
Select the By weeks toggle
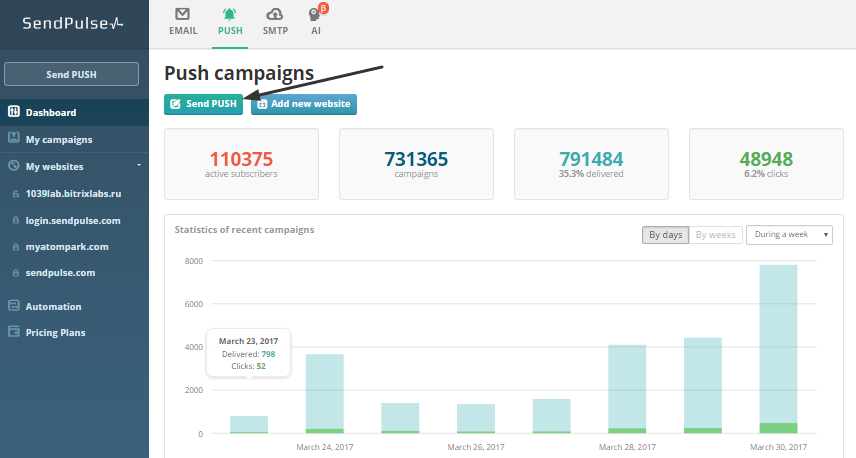click(715, 235)
